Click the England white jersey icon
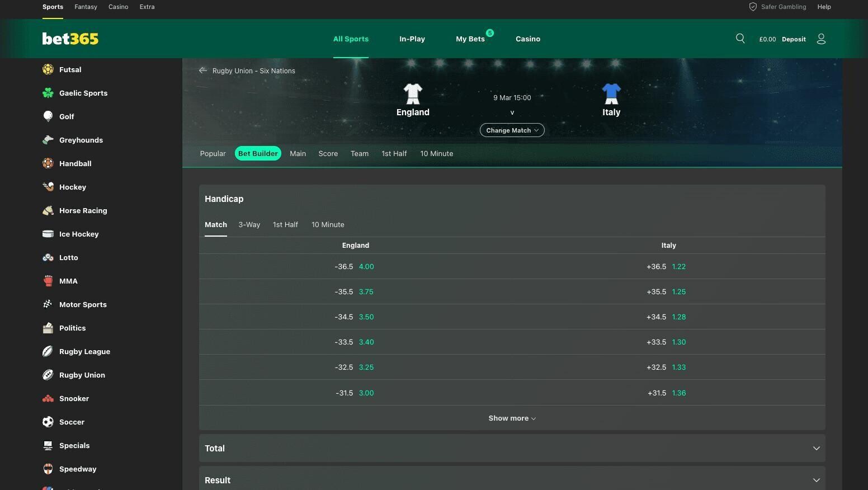Screen dimensions: 868x490 point(413,93)
